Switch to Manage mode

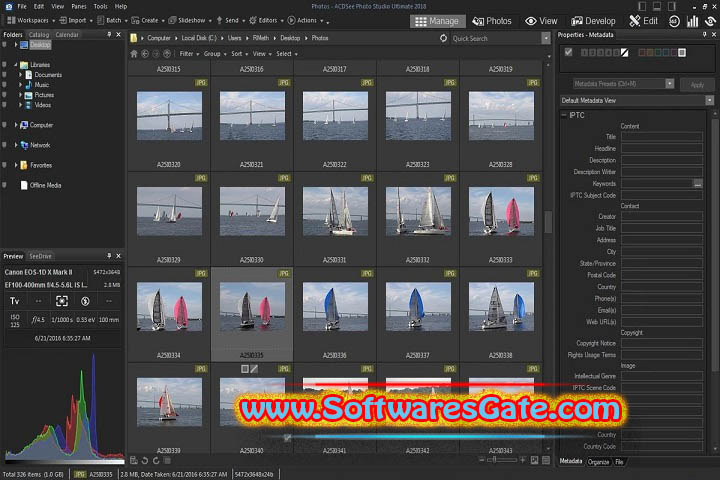tap(437, 21)
